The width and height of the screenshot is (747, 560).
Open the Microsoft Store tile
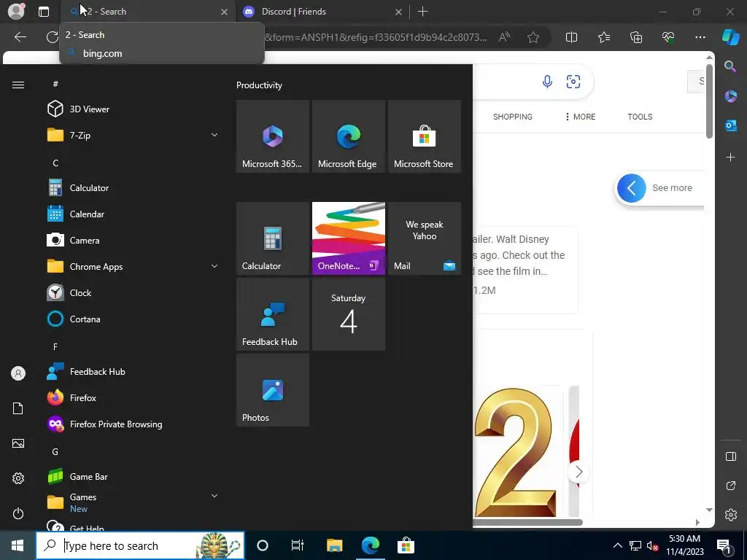pos(425,136)
